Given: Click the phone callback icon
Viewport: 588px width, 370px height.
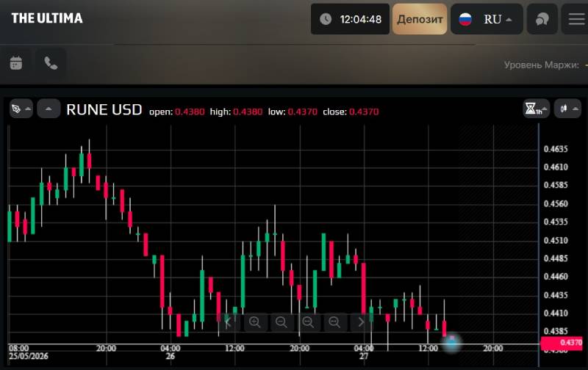Looking at the screenshot, I should click(51, 63).
